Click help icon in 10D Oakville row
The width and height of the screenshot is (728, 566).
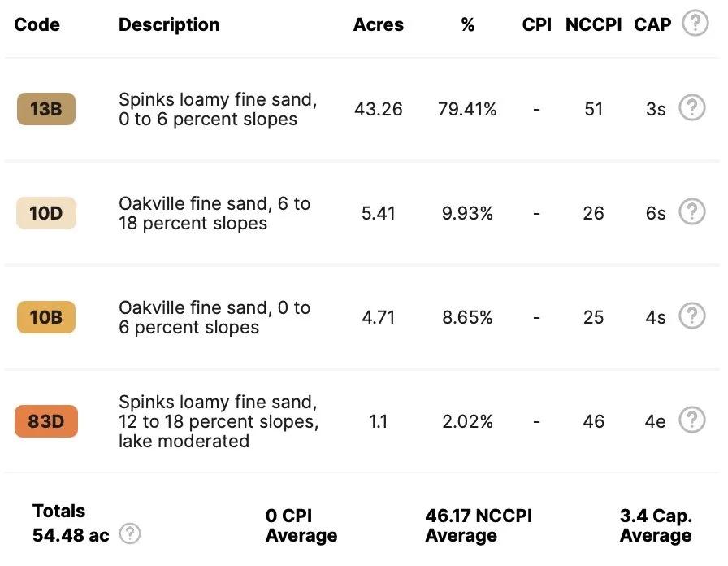coord(691,212)
